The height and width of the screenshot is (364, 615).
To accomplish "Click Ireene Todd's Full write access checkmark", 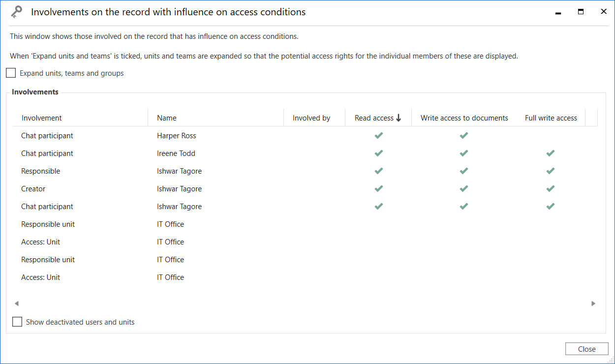I will [x=551, y=153].
